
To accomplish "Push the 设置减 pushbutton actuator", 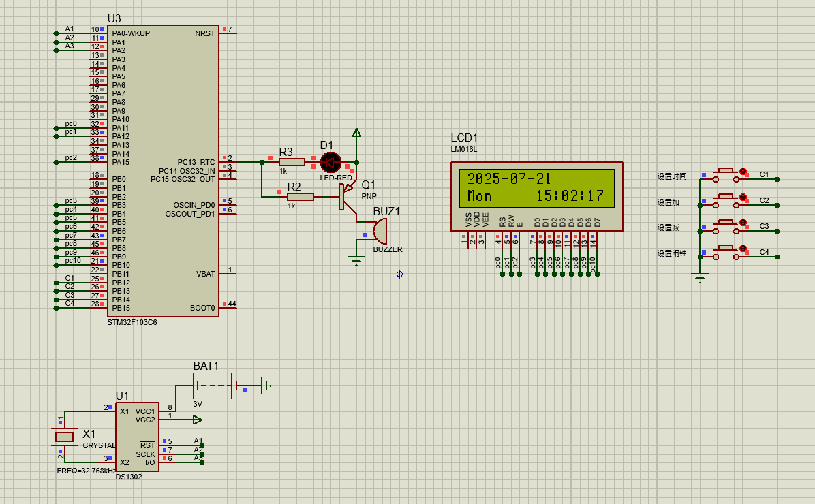I will [726, 222].
